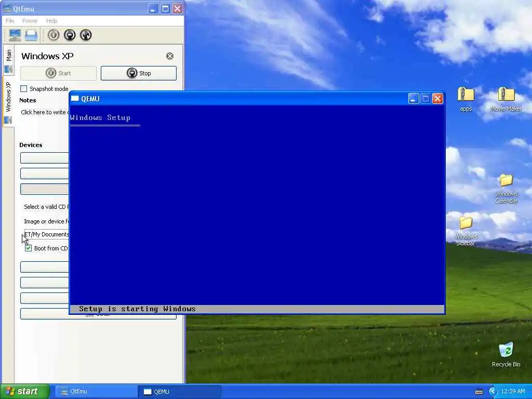Maximize the QtEmu window

point(165,8)
